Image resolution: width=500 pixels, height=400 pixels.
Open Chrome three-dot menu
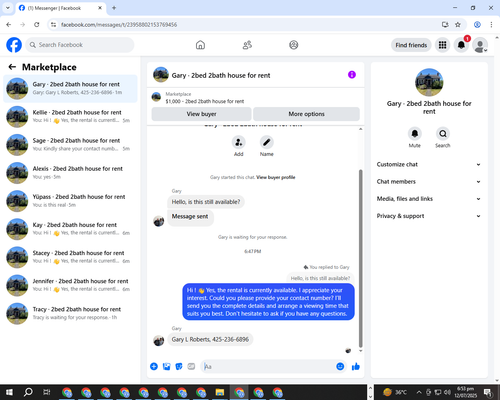[491, 25]
